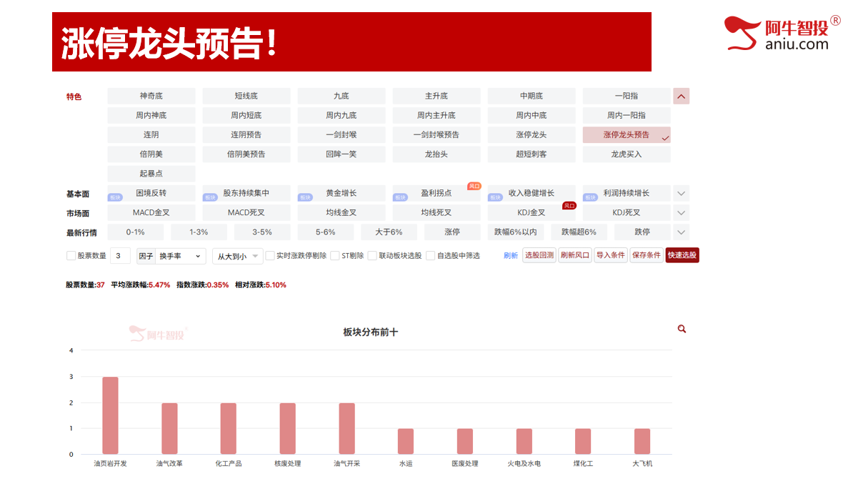Click 导入条件 button
This screenshot has height=484, width=868.
click(x=610, y=255)
